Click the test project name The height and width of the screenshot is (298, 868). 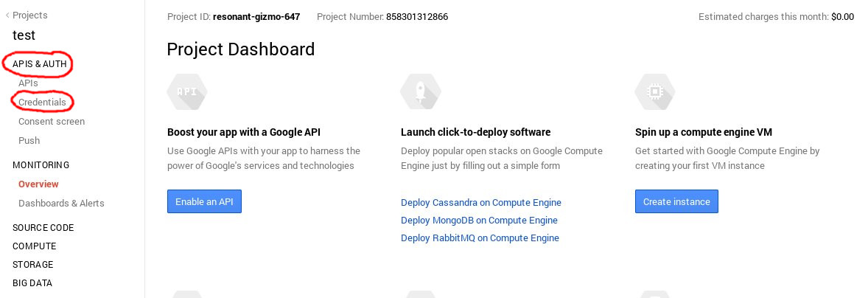24,35
